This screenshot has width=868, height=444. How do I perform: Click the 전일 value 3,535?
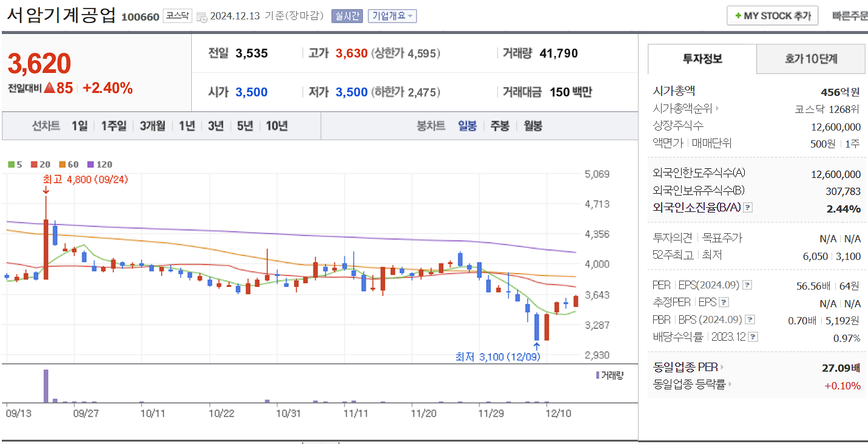pyautogui.click(x=251, y=53)
